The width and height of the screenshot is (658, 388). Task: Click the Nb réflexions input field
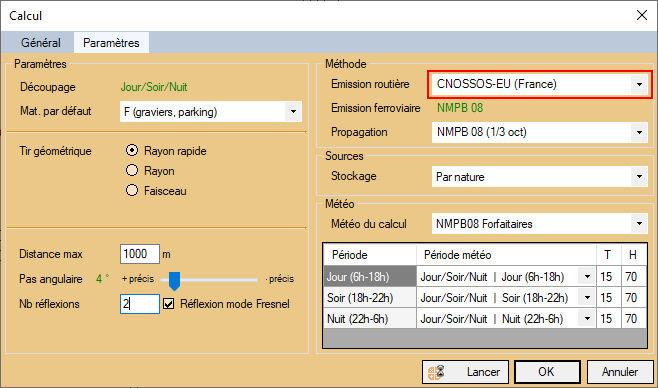pyautogui.click(x=140, y=304)
